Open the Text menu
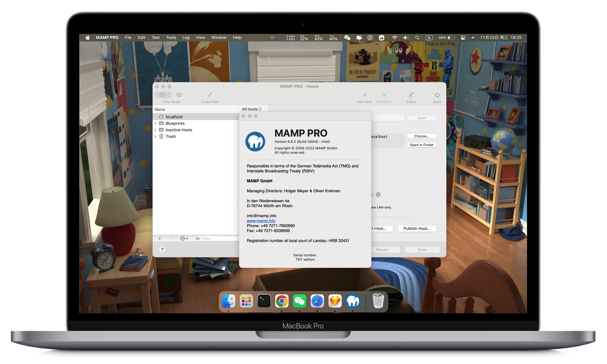This screenshot has width=607, height=364. [156, 38]
